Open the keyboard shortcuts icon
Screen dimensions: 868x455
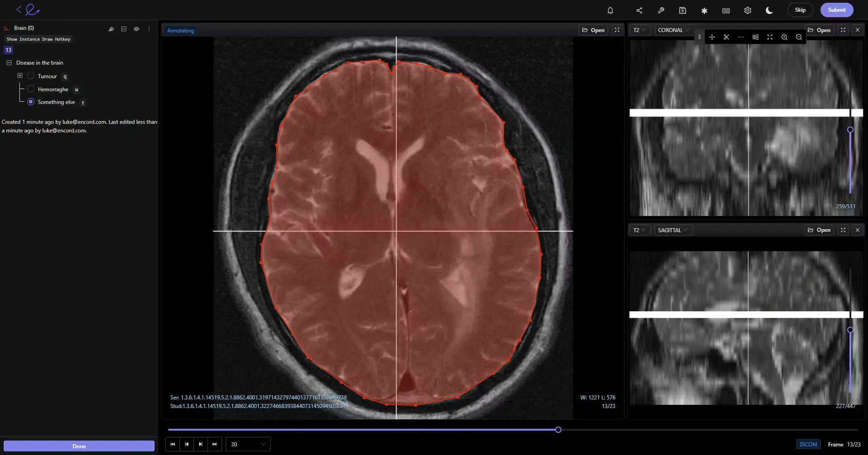pyautogui.click(x=726, y=10)
